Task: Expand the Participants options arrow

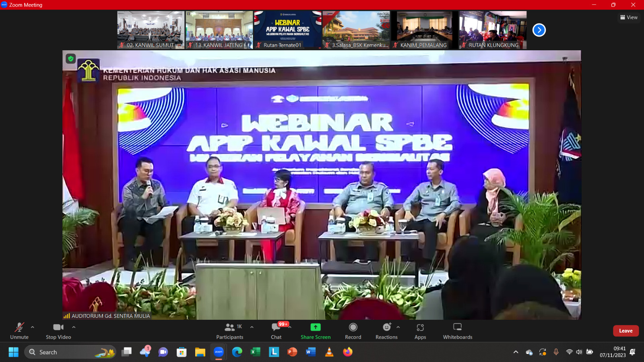Action: [252, 327]
